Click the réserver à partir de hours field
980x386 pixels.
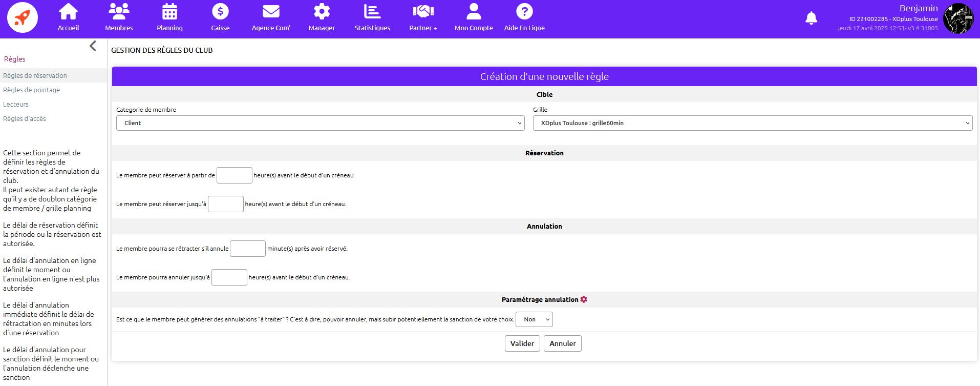tap(234, 175)
